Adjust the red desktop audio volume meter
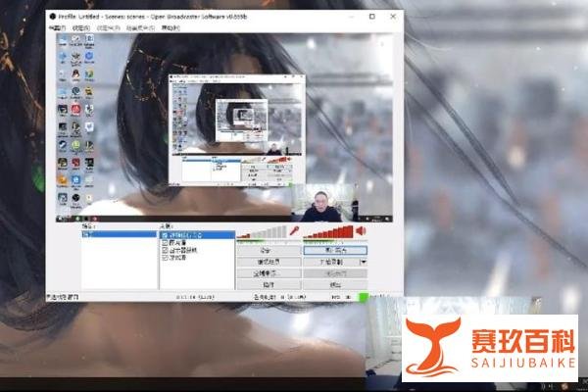 (328, 232)
